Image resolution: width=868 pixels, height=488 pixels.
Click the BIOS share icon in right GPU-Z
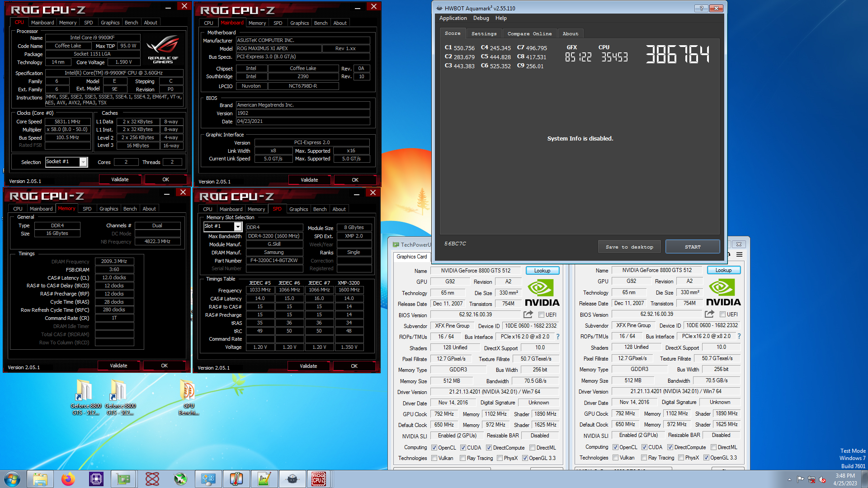pyautogui.click(x=709, y=314)
